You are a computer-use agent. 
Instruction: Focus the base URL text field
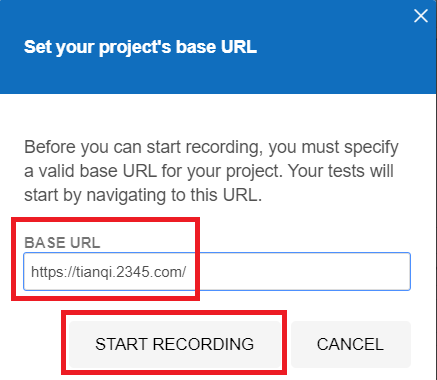coord(217,272)
